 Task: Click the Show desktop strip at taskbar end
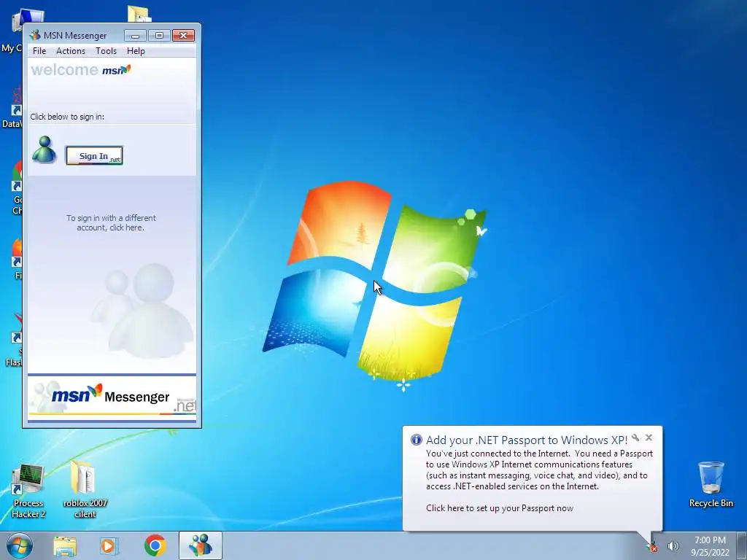pyautogui.click(x=742, y=545)
